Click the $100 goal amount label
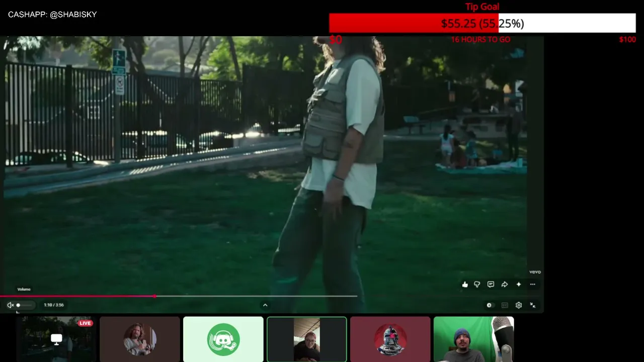644x362 pixels. 627,39
